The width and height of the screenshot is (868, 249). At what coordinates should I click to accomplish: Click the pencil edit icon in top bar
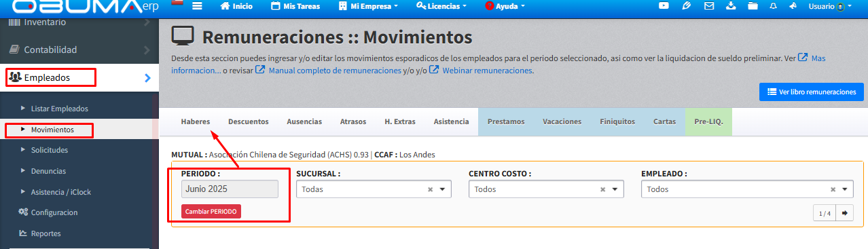687,6
